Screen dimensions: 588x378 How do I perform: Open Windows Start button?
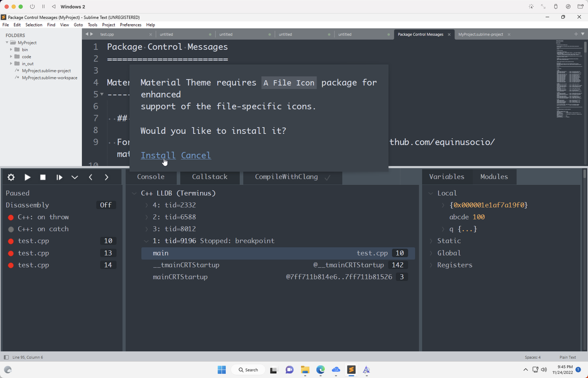[222, 370]
